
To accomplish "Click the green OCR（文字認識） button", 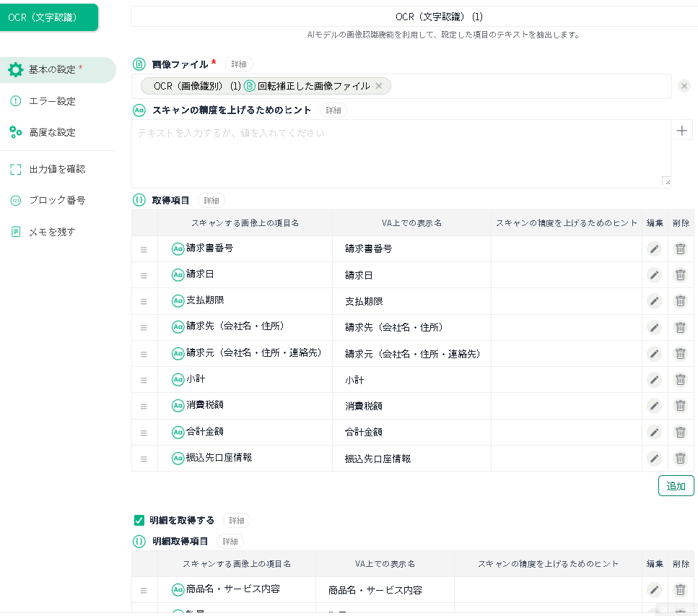I will click(x=49, y=17).
